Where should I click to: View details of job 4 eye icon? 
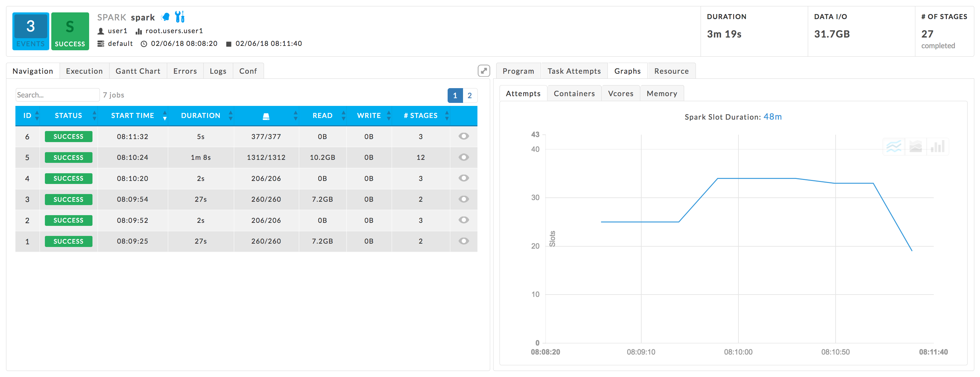(463, 178)
